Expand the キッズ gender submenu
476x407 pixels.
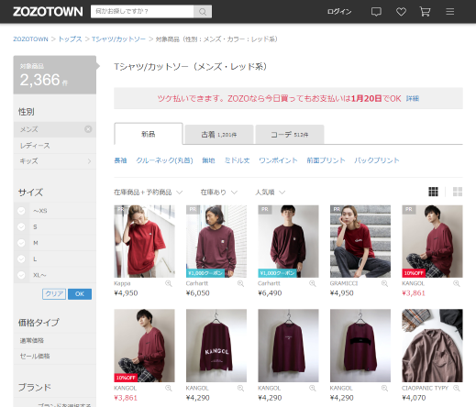click(89, 161)
